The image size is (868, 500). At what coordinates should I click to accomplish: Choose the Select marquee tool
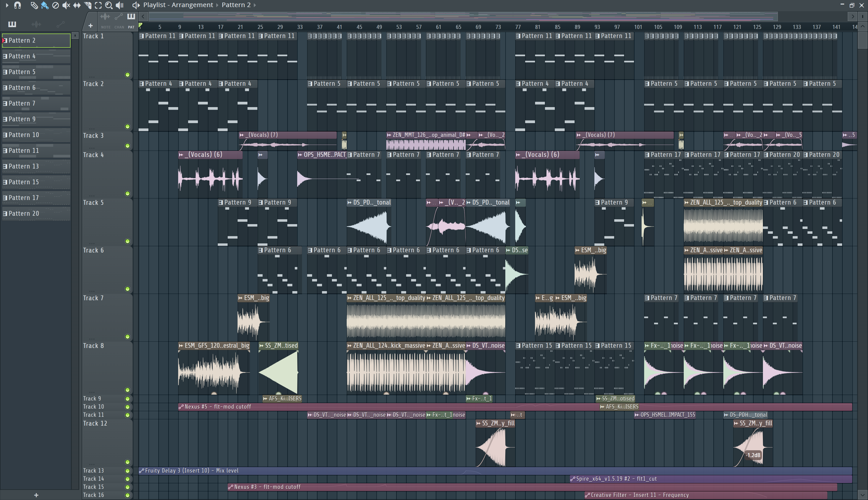(x=98, y=5)
